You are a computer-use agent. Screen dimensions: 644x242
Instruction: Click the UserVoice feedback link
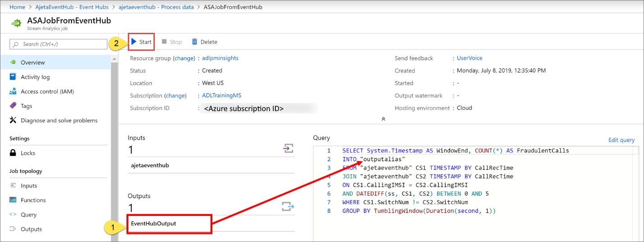[x=469, y=58]
